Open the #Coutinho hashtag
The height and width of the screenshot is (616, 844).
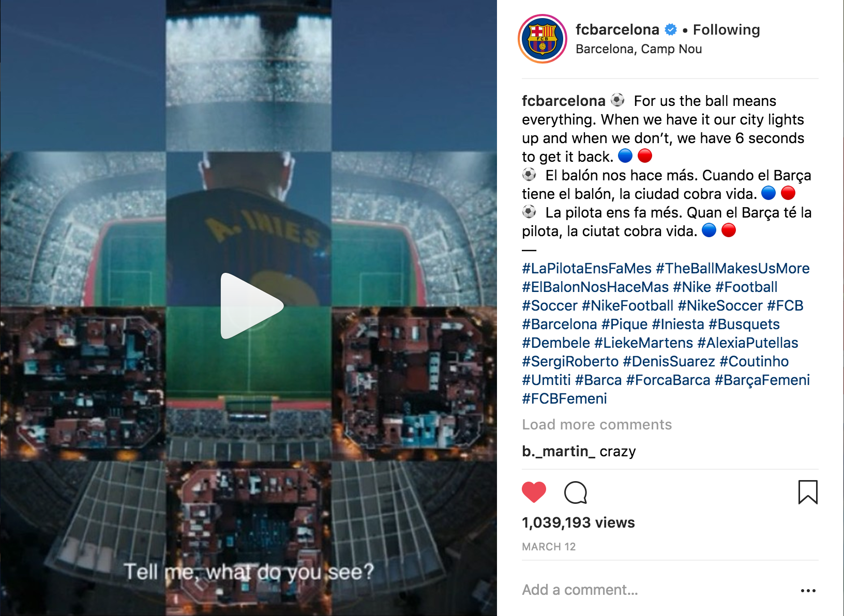coord(754,362)
